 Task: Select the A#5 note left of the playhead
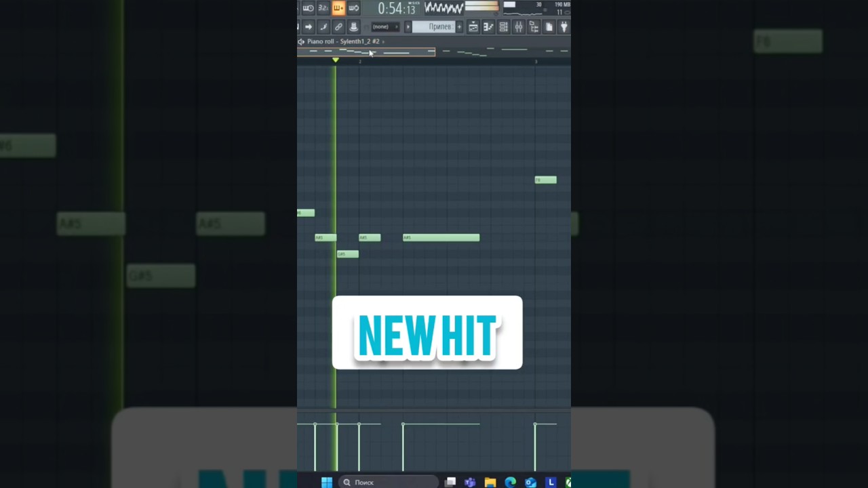[325, 237]
